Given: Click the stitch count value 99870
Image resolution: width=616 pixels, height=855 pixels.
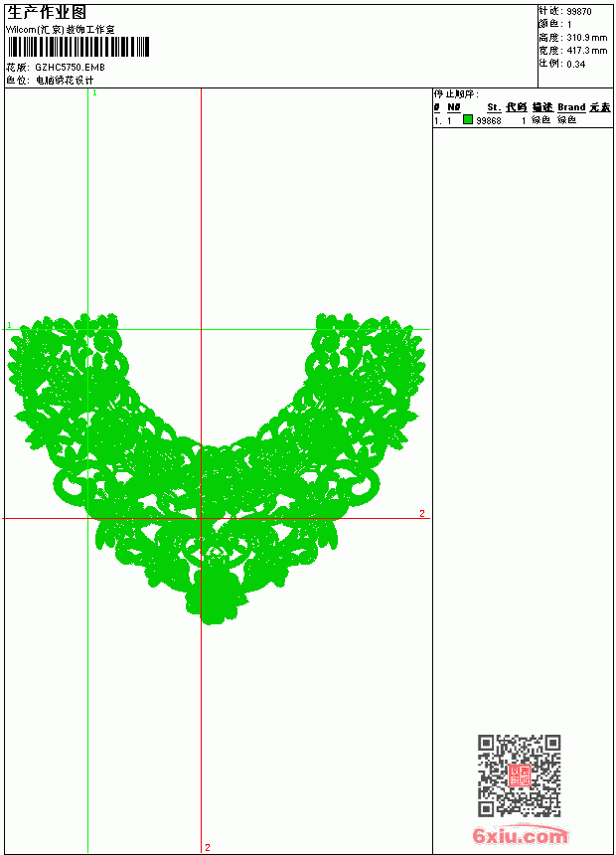Looking at the screenshot, I should coord(579,12).
